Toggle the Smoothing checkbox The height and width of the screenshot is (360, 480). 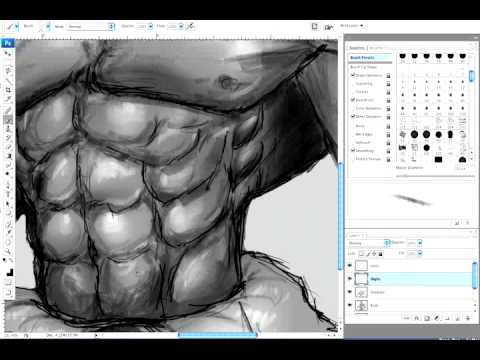tap(353, 150)
